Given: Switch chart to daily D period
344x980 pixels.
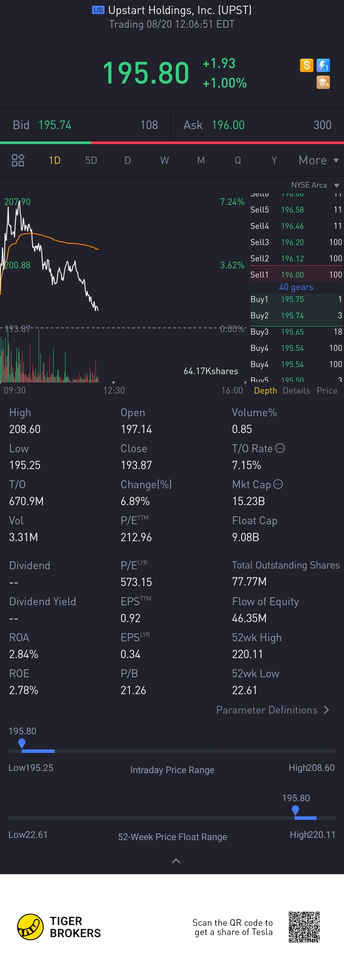Looking at the screenshot, I should point(128,160).
